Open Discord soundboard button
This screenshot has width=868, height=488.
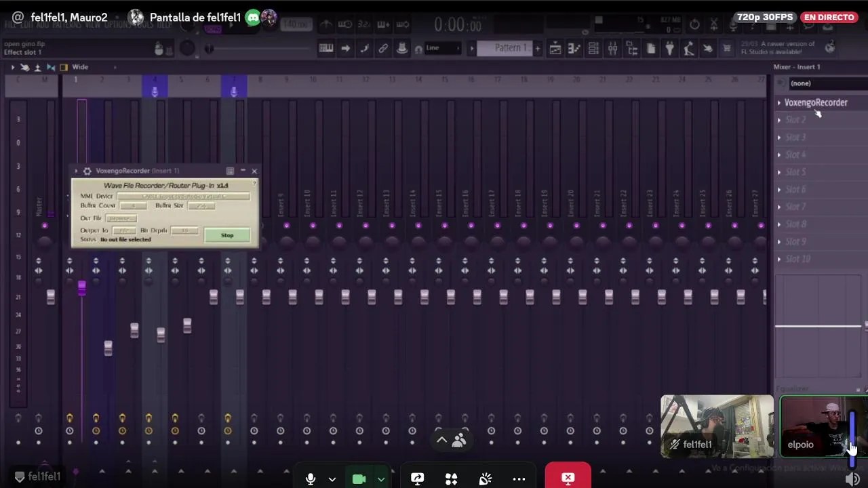(486, 479)
